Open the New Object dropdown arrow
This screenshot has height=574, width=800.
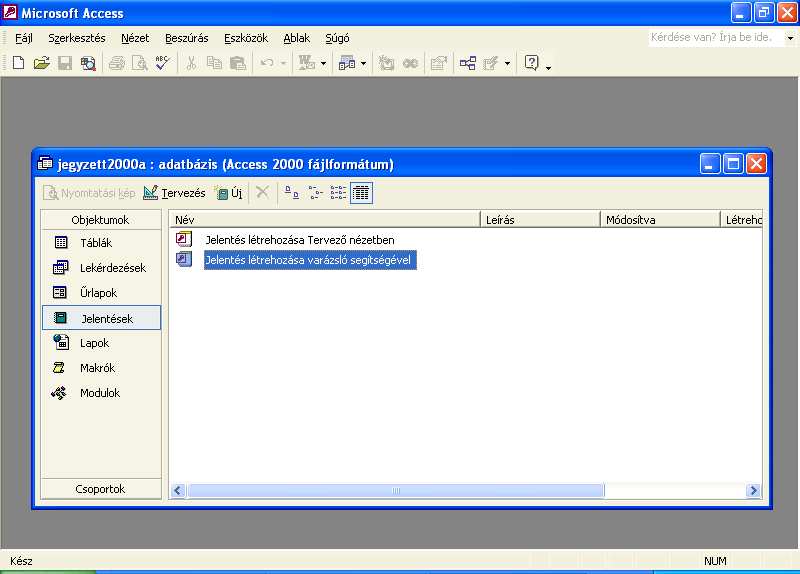tap(507, 64)
